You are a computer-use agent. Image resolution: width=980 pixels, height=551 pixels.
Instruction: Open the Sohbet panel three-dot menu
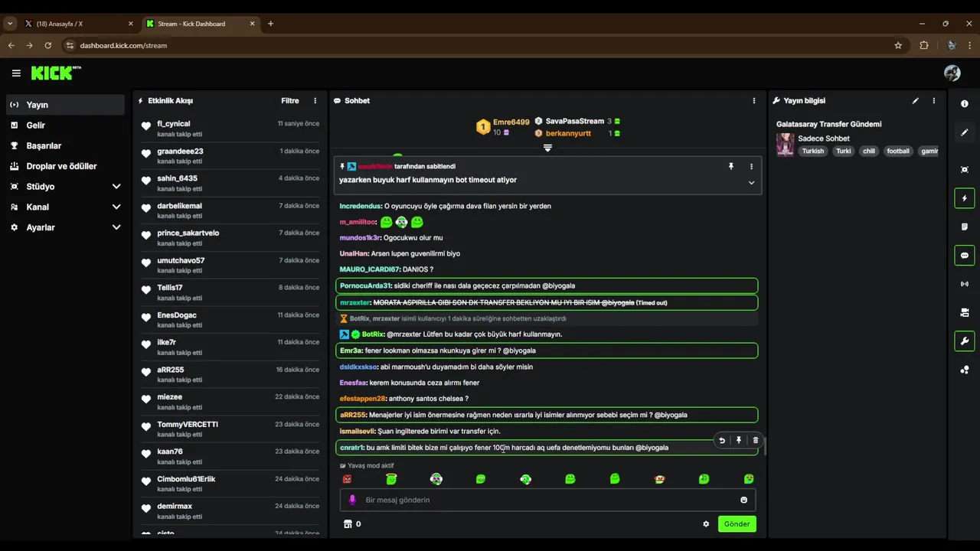(x=754, y=100)
